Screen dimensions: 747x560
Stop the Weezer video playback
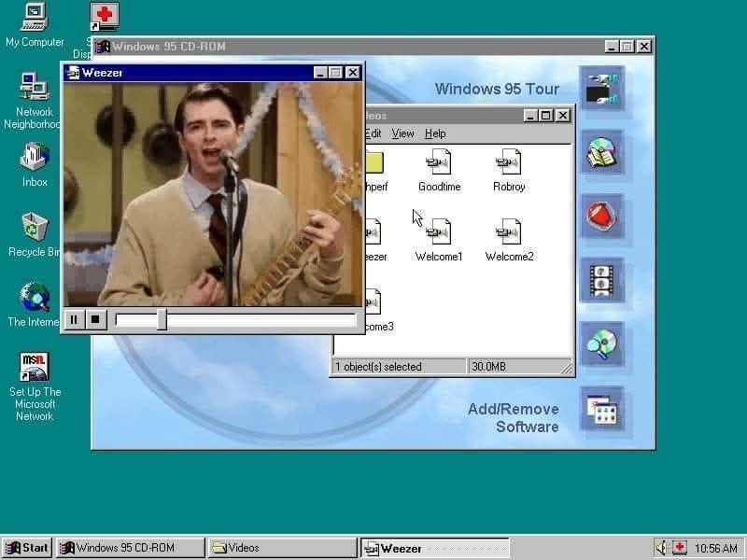[94, 320]
